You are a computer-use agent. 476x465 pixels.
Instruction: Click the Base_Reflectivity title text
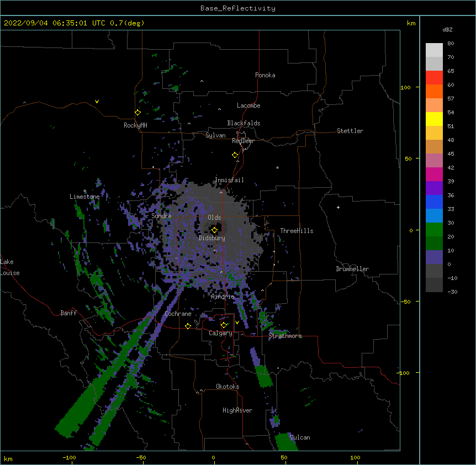pyautogui.click(x=237, y=8)
